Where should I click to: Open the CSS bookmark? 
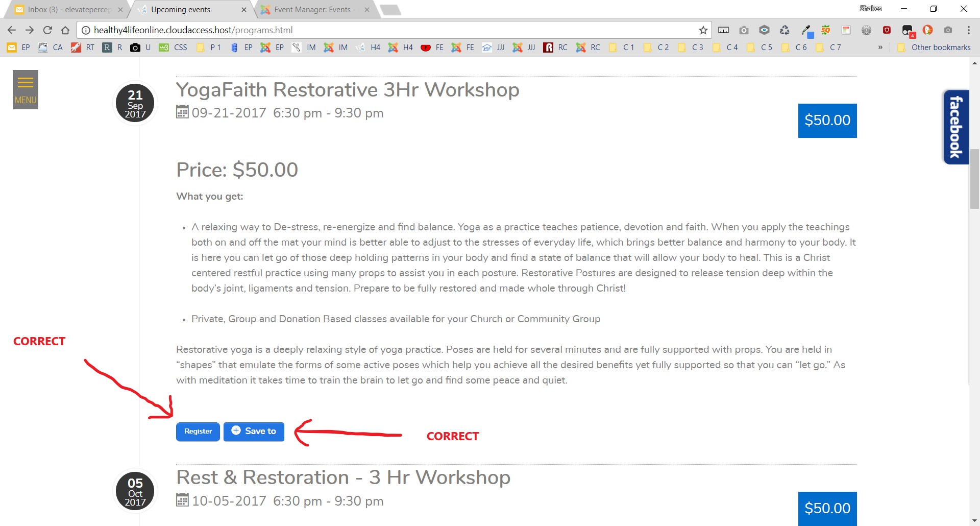click(x=174, y=47)
